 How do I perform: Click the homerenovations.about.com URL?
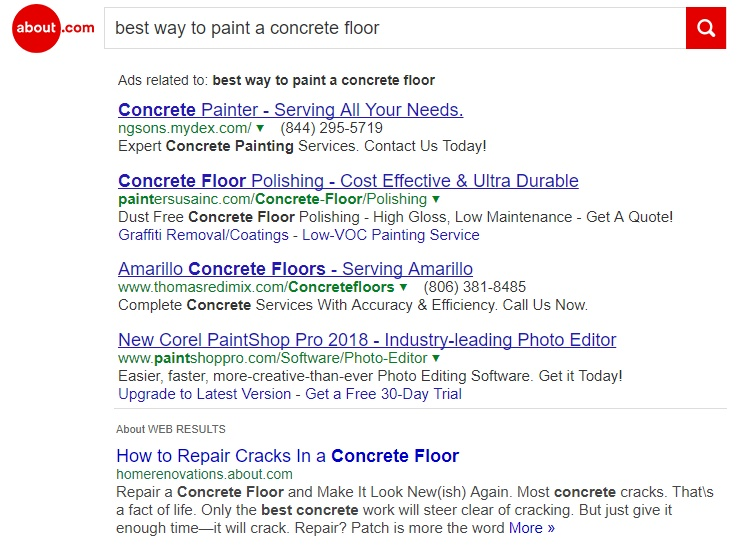pyautogui.click(x=204, y=474)
